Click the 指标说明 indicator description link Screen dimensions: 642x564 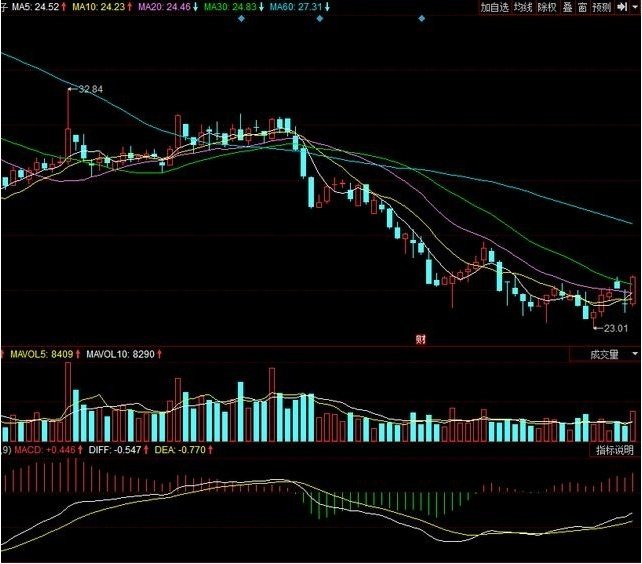click(614, 452)
